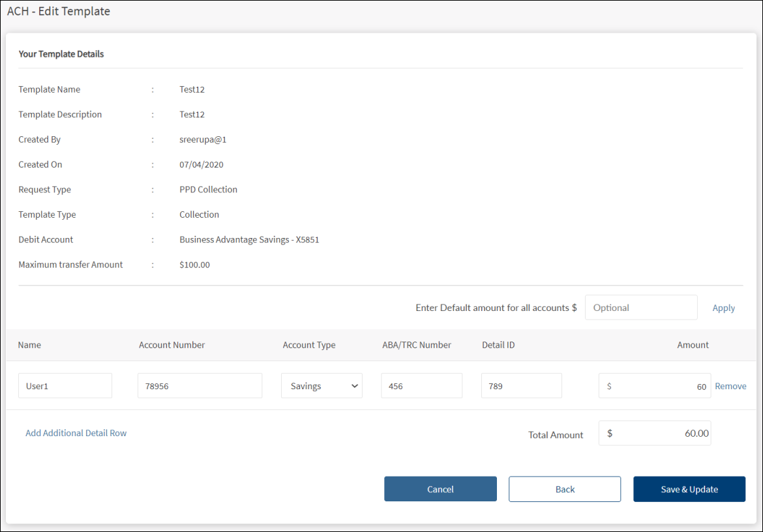Select the Total Amount field showing 60.00
This screenshot has width=763, height=532.
(x=654, y=434)
